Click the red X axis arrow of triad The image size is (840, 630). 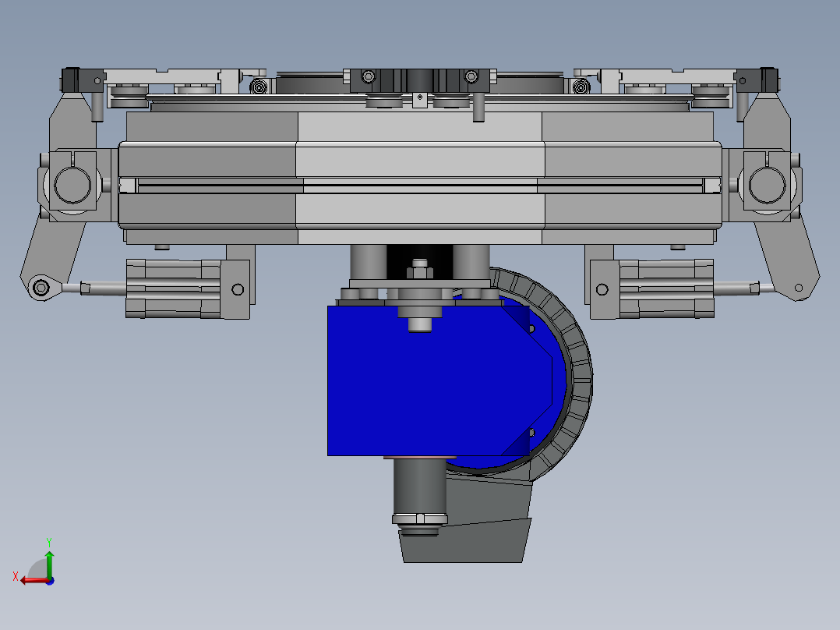[x=34, y=580]
